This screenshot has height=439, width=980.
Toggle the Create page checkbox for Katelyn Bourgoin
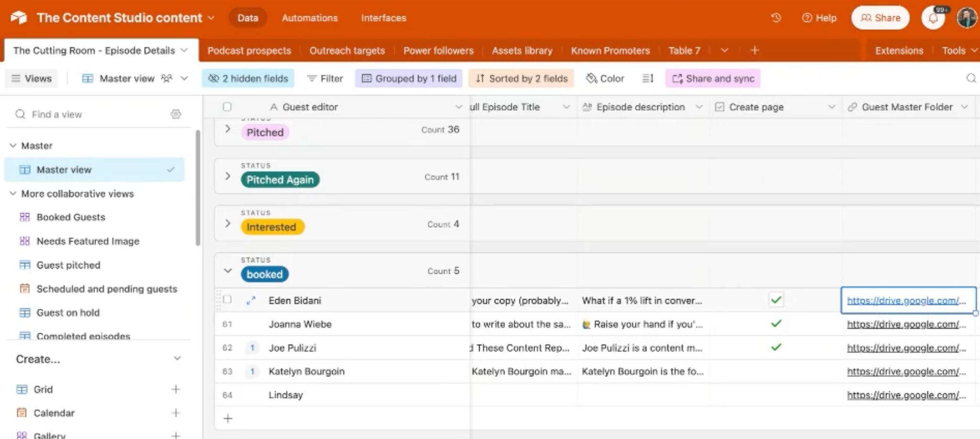[x=776, y=371]
